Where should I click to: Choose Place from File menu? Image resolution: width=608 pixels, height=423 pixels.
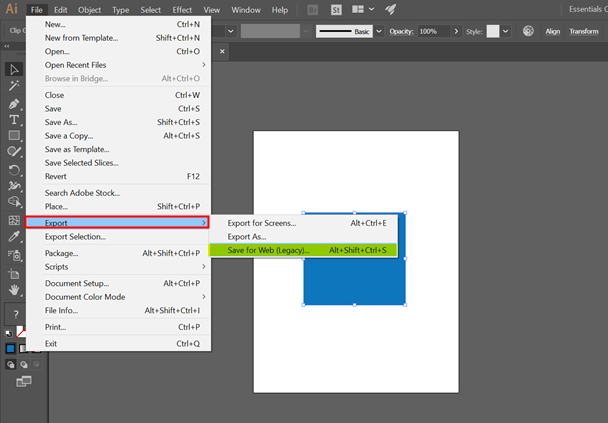point(119,206)
